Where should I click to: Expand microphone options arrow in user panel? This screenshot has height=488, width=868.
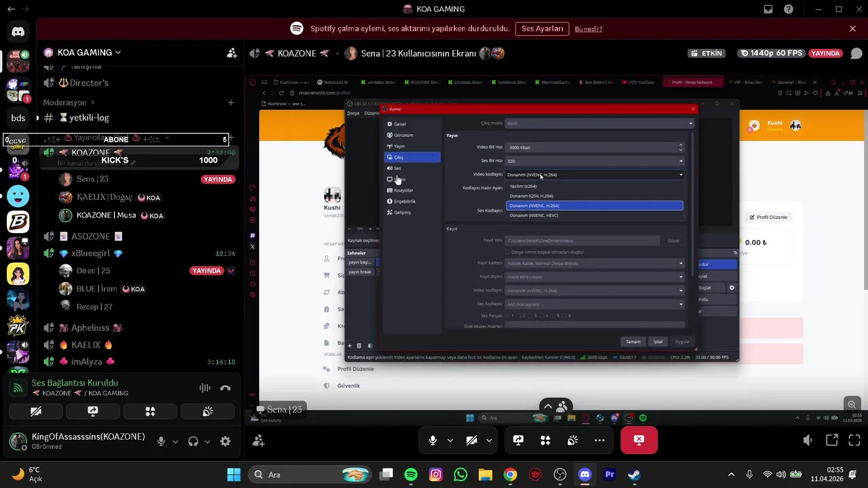[175, 441]
